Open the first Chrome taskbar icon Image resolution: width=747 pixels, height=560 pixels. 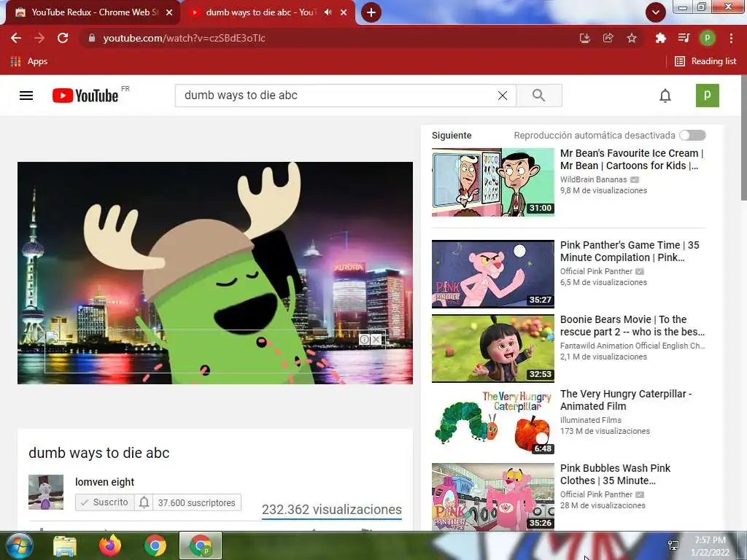coord(155,545)
